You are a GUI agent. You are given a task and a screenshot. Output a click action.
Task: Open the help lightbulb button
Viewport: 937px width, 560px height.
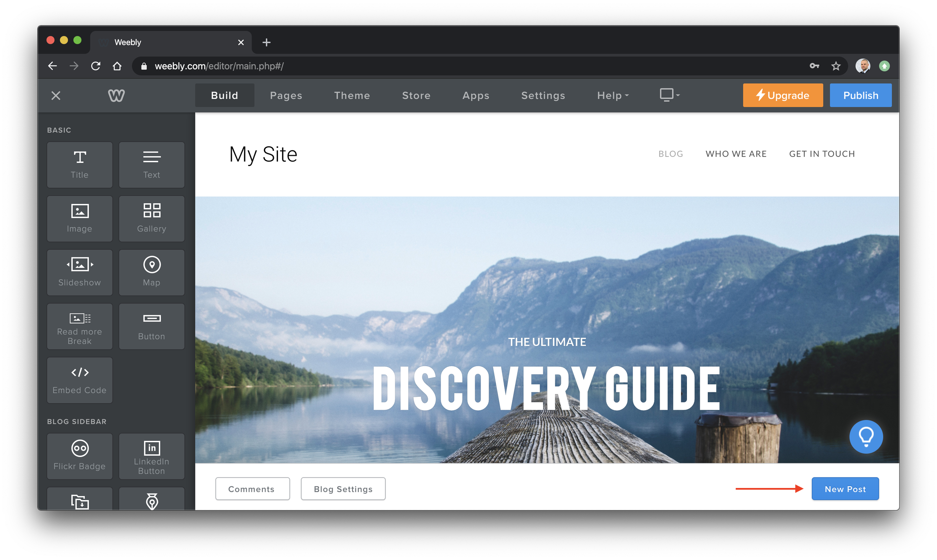click(866, 437)
